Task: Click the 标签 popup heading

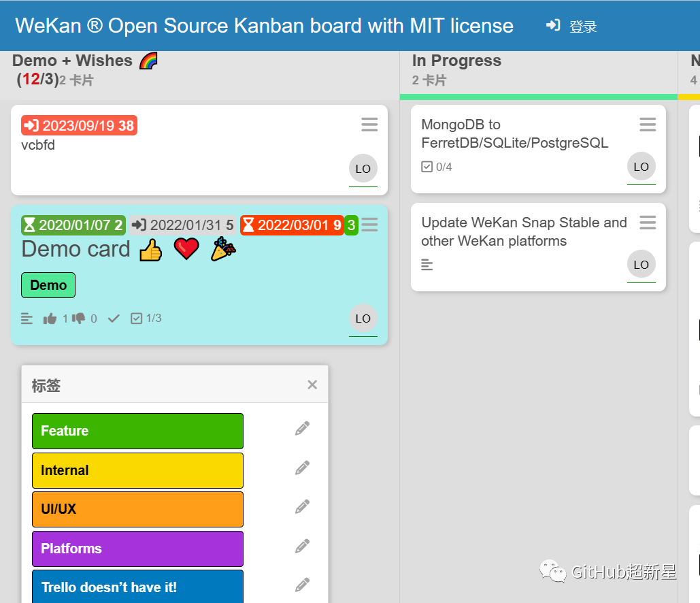Action: 46,385
